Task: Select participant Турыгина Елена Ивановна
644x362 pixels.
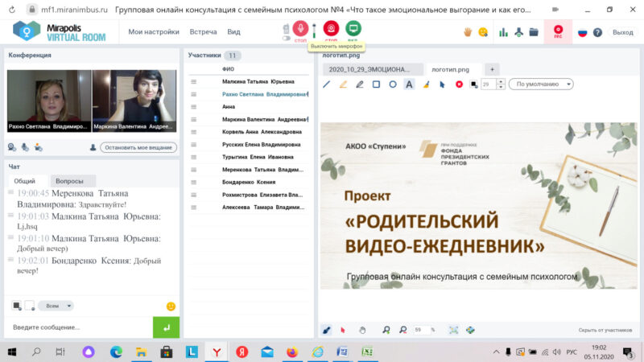Action: click(x=258, y=157)
